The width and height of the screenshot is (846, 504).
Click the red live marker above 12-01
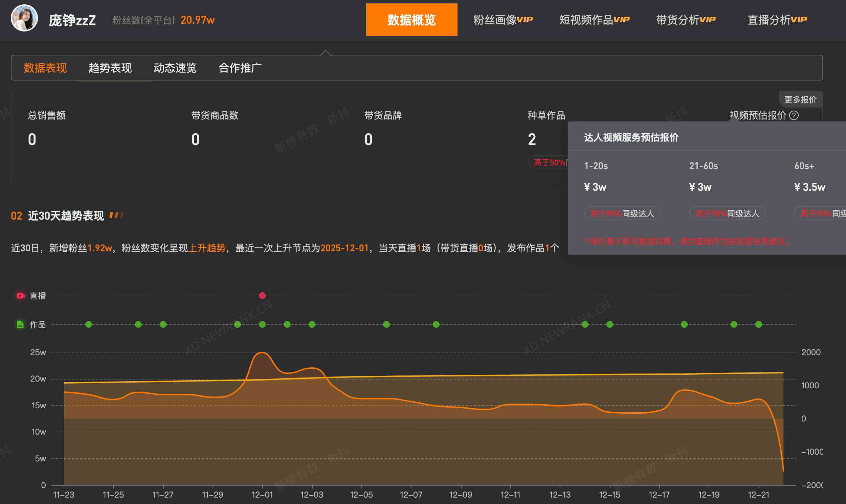coord(262,295)
